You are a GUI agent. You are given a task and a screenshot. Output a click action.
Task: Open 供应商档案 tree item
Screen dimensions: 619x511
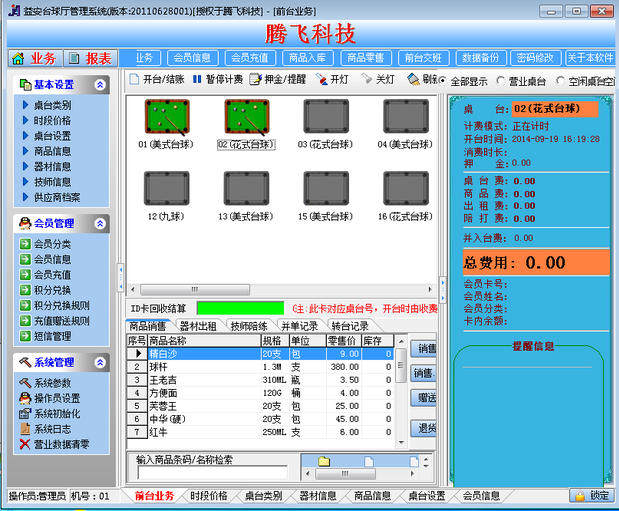[x=51, y=197]
